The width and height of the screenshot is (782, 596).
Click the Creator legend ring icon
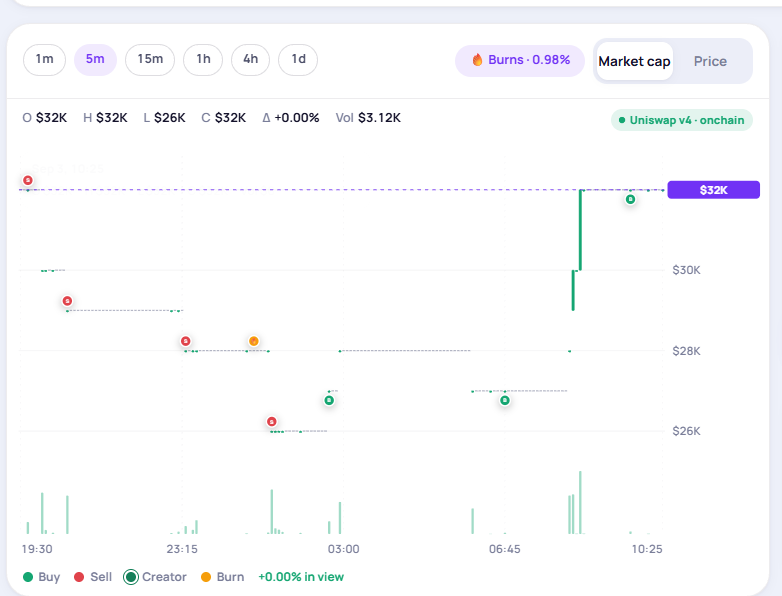(131, 577)
